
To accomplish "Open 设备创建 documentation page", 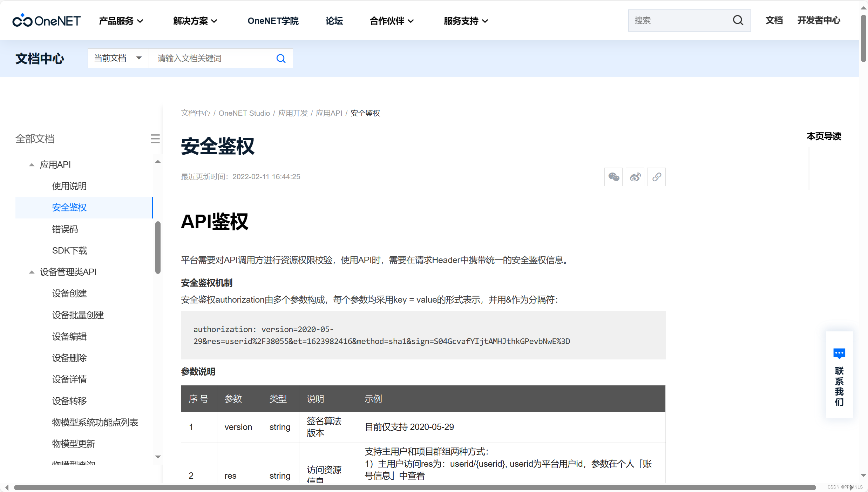I will [69, 294].
